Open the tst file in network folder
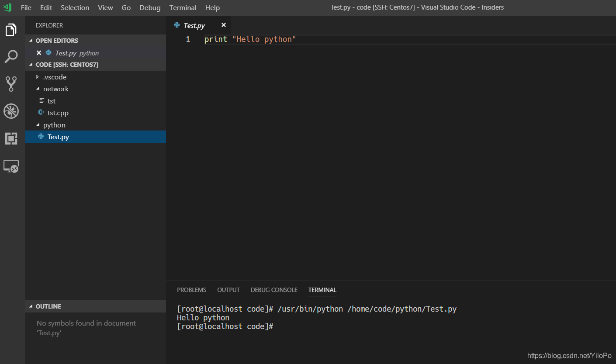Viewport: 616px width, 364px height. coord(95,101)
